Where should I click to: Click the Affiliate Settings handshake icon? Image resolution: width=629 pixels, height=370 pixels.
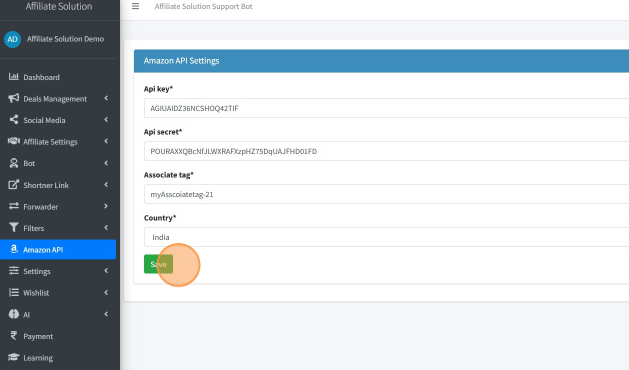coord(14,141)
